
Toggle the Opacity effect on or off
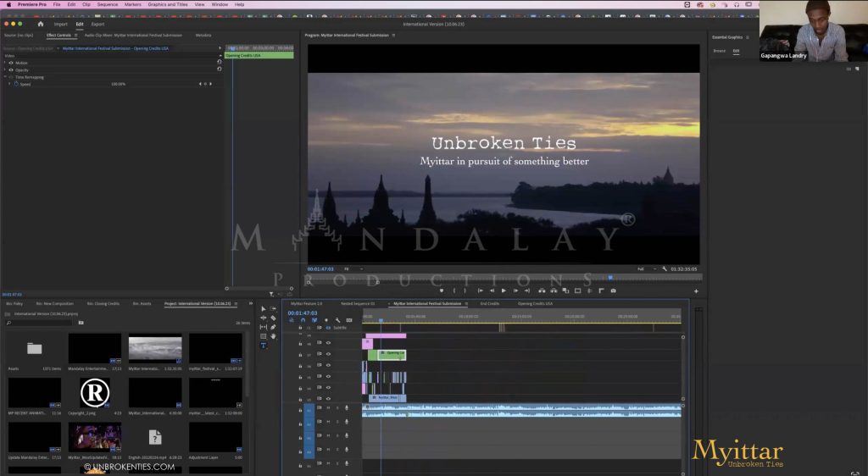(11, 69)
